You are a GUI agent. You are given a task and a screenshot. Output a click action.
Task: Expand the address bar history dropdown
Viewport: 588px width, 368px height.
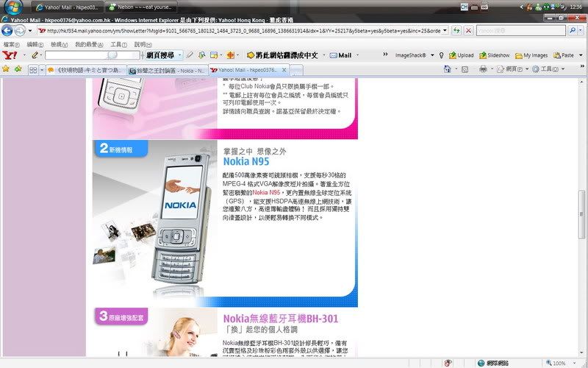(x=445, y=30)
